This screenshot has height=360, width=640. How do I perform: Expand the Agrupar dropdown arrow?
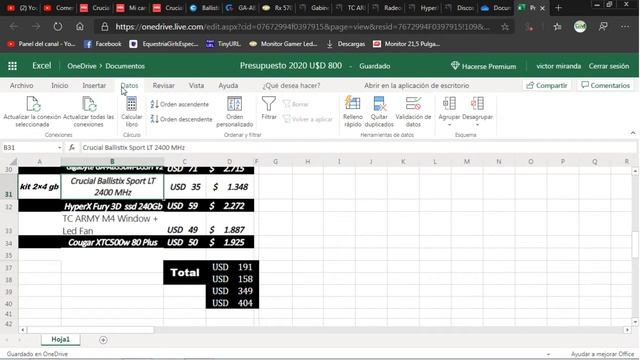pos(449,125)
